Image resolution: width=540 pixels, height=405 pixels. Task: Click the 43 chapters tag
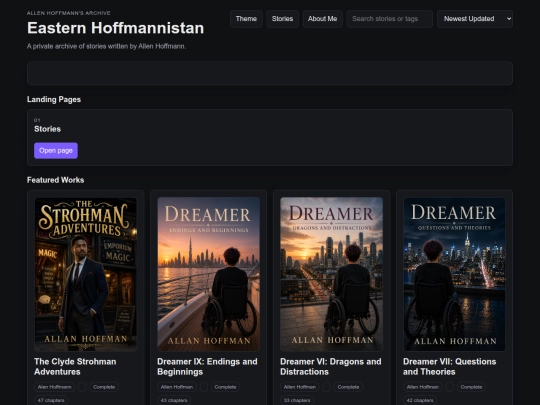click(174, 401)
